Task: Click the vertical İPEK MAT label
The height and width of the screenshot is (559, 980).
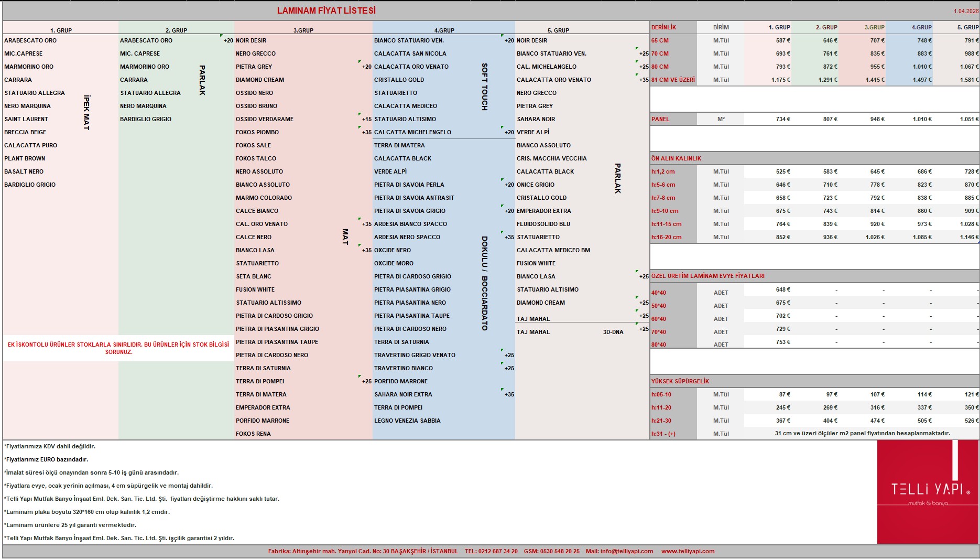Action: 86,113
